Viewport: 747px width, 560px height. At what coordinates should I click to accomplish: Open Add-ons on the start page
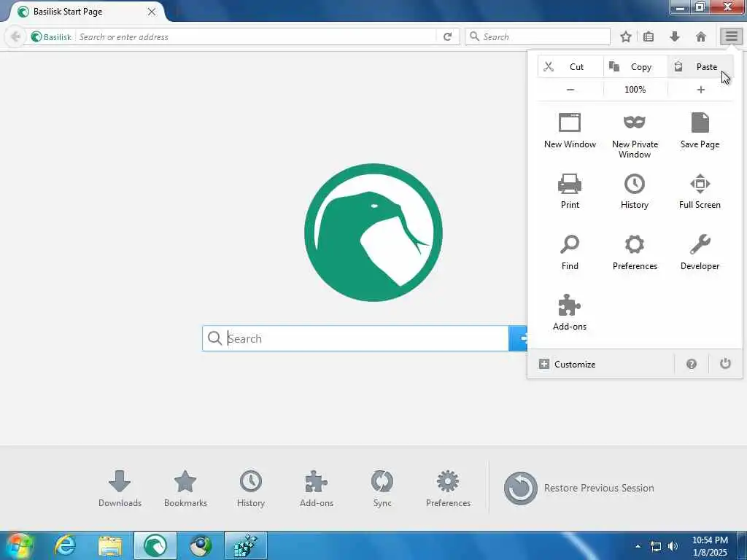317,489
